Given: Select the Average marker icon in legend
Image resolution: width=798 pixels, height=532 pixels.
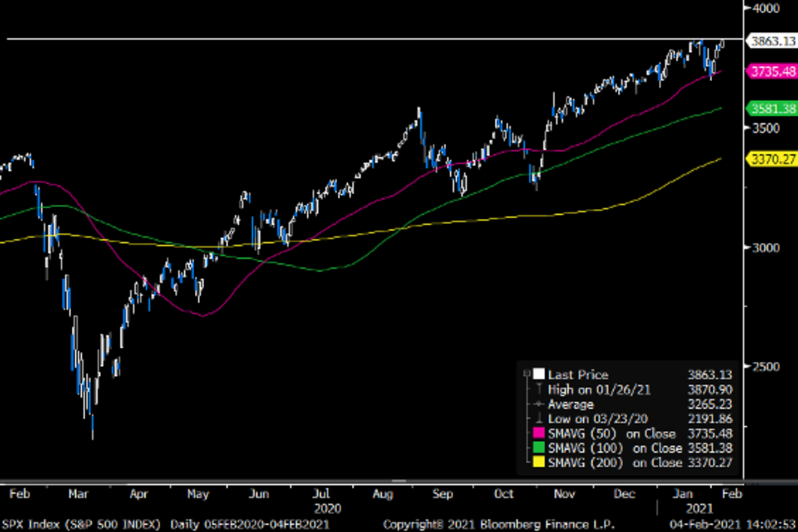Looking at the screenshot, I should [539, 404].
